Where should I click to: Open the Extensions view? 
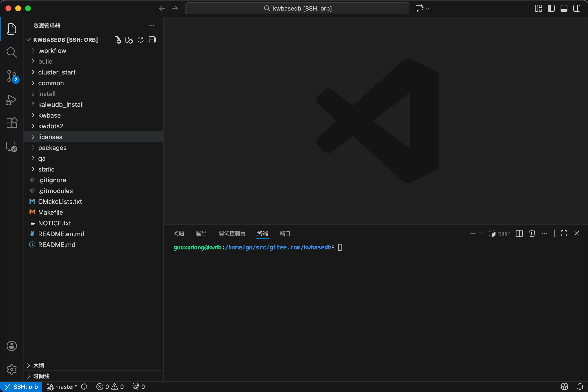coord(12,123)
